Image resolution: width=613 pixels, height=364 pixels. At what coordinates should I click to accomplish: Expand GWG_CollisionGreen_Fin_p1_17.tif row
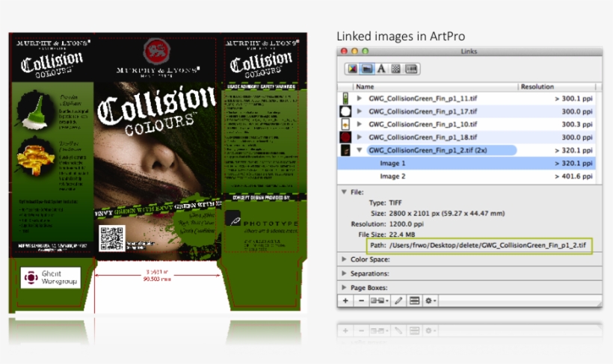coord(359,111)
